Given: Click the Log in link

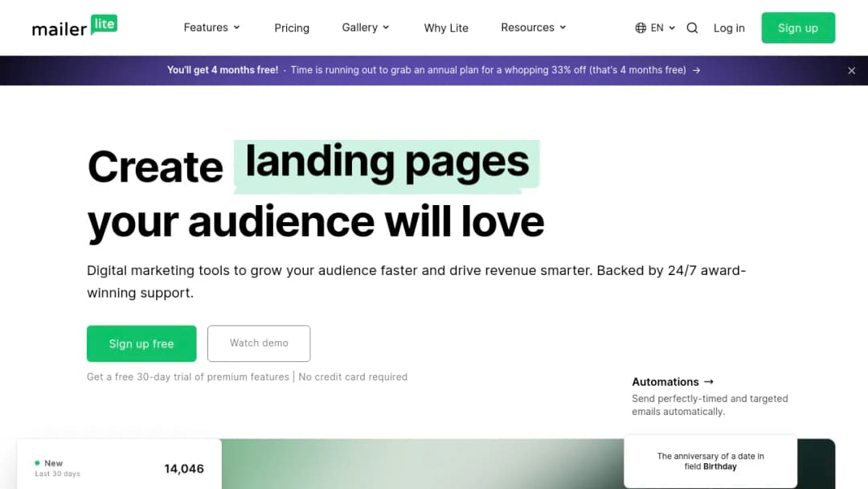Looking at the screenshot, I should (x=729, y=27).
